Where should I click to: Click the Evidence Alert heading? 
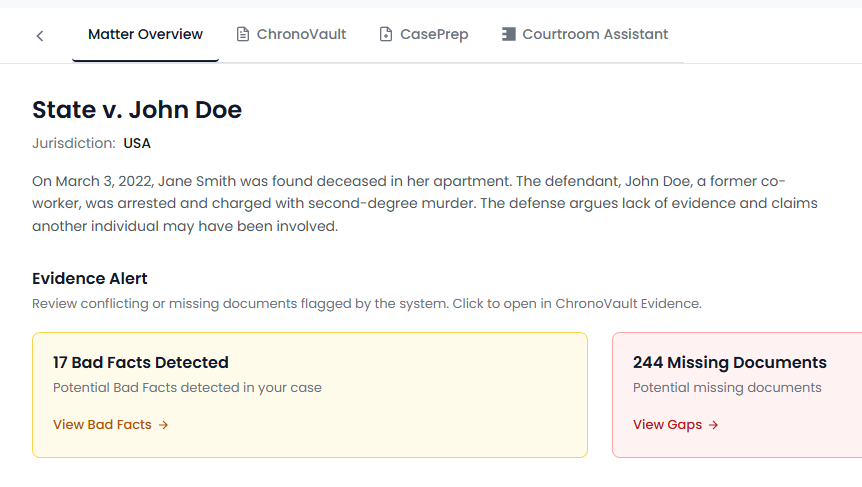click(90, 279)
